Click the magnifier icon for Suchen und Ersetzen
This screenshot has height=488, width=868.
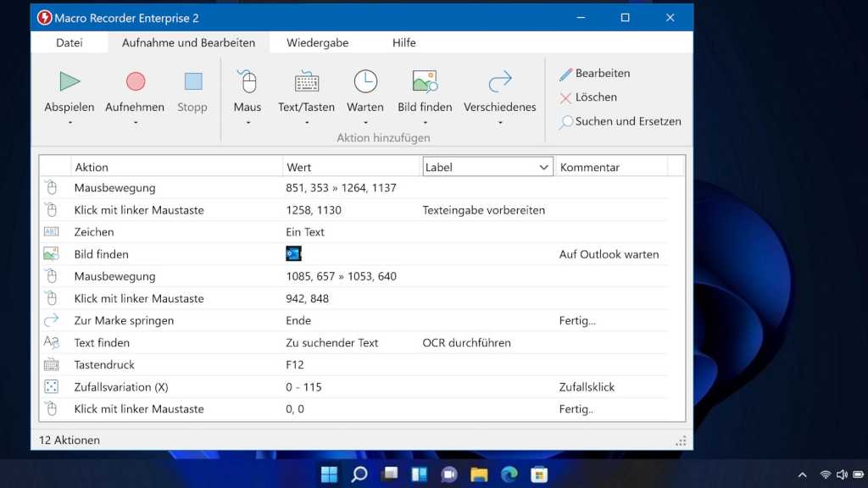[x=565, y=122]
